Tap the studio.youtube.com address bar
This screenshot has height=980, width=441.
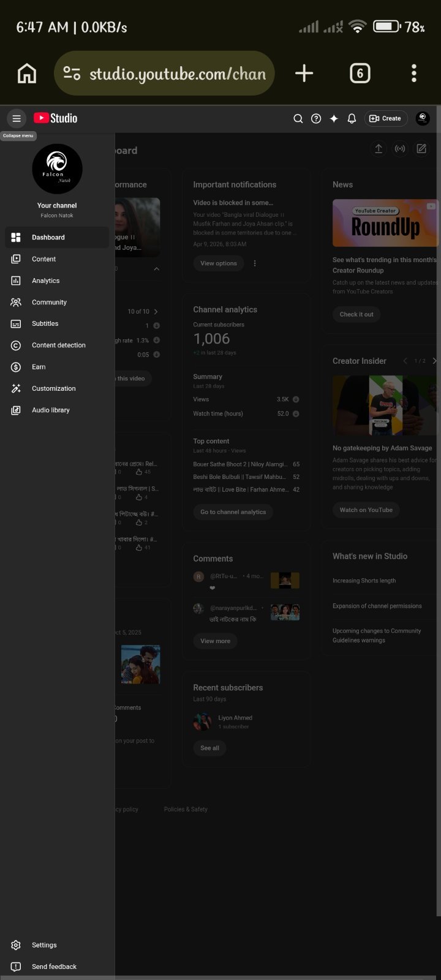coord(164,73)
